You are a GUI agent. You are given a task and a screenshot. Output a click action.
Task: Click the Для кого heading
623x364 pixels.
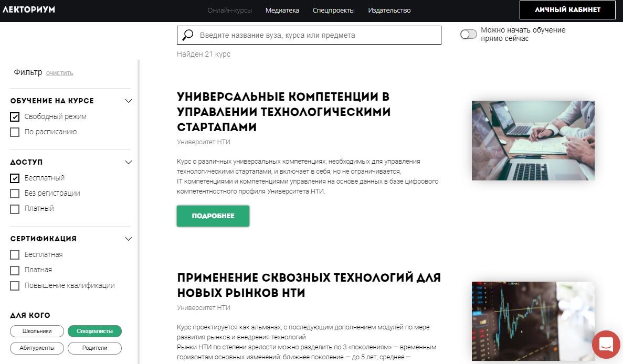coord(30,315)
